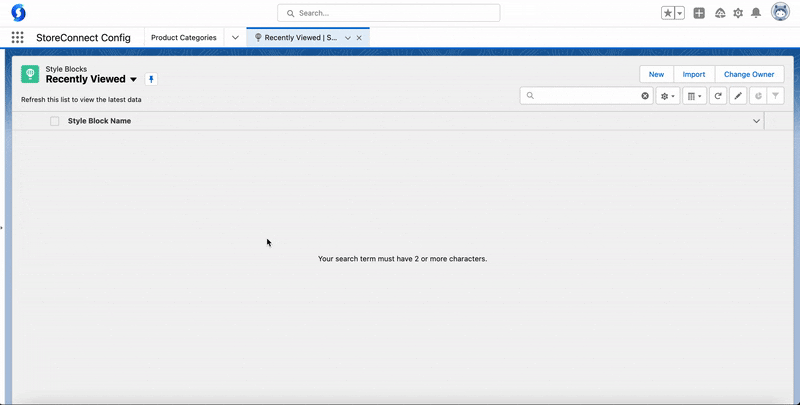This screenshot has width=800, height=405.
Task: Pin this list view
Action: (151, 79)
